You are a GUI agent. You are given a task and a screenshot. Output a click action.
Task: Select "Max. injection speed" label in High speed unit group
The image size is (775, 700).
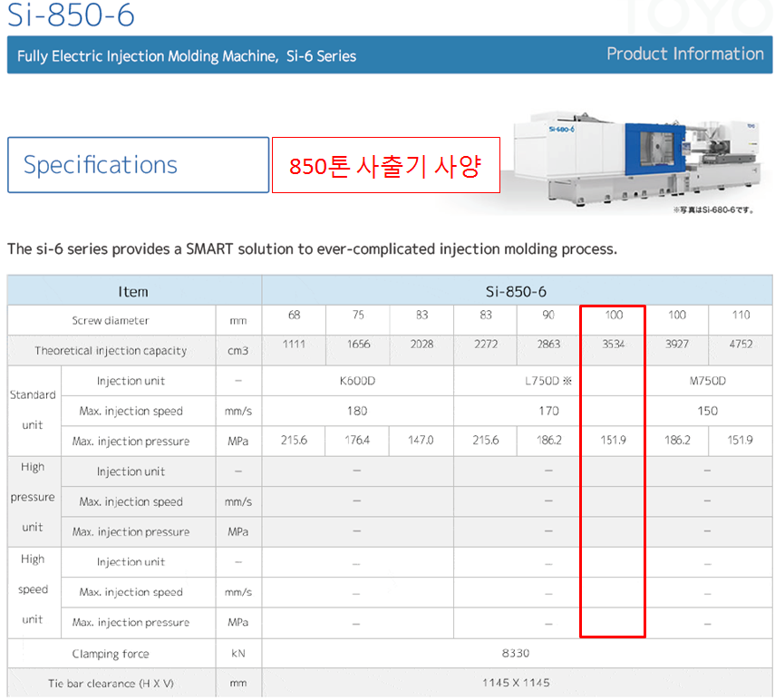pos(131,592)
